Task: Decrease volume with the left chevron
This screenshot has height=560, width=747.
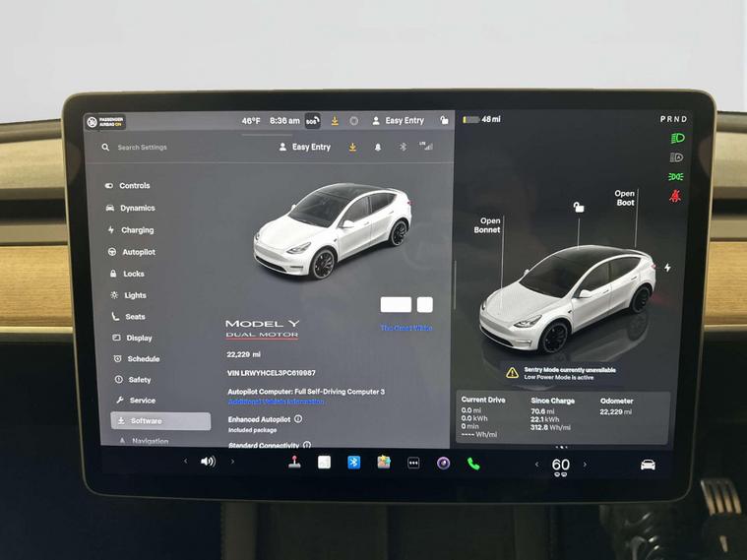Action: click(185, 462)
